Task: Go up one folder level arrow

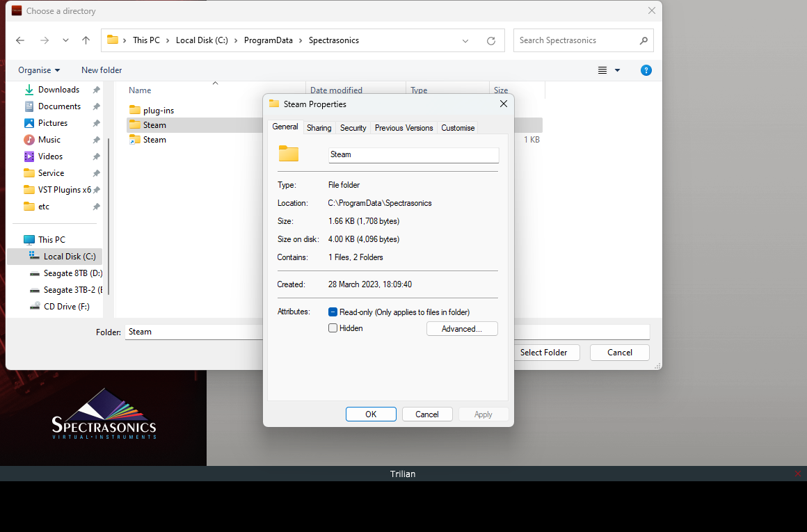Action: pos(86,40)
